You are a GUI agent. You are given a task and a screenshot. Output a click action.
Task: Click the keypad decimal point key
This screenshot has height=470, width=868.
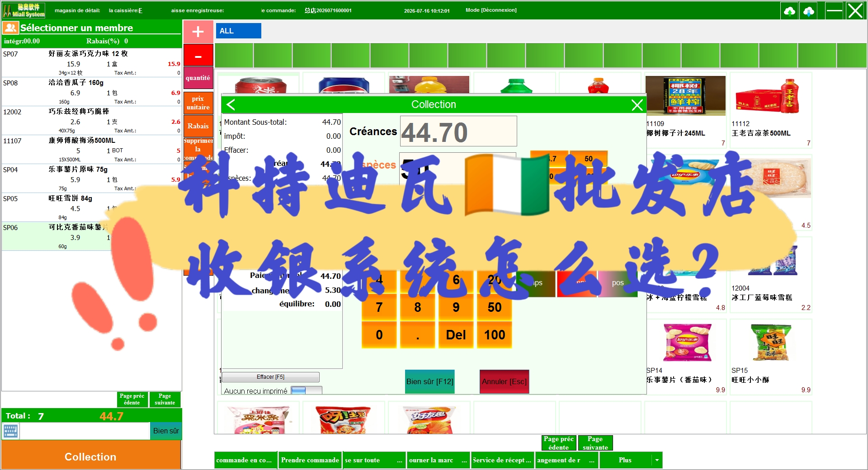pos(418,335)
